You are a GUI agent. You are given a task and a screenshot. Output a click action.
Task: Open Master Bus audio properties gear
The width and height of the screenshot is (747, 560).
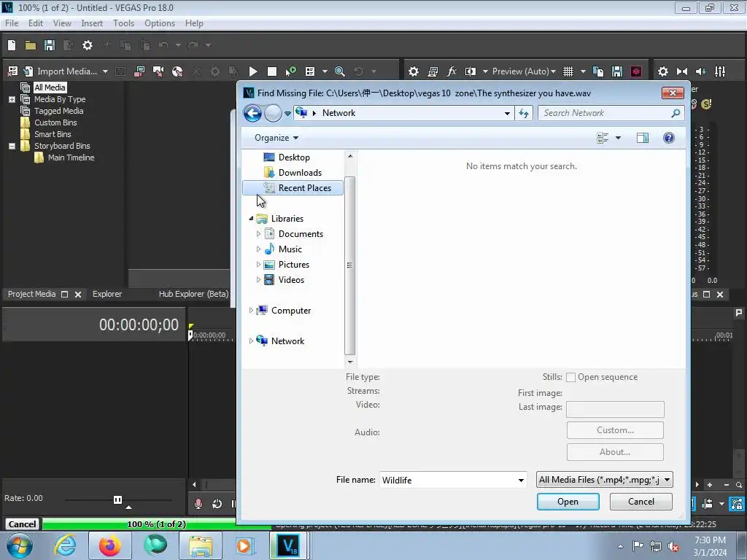pos(662,71)
